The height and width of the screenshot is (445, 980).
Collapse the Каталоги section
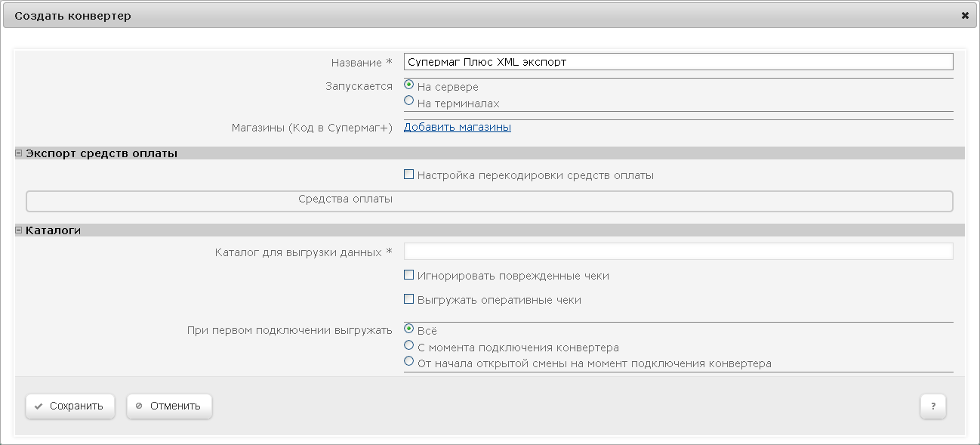[20, 230]
